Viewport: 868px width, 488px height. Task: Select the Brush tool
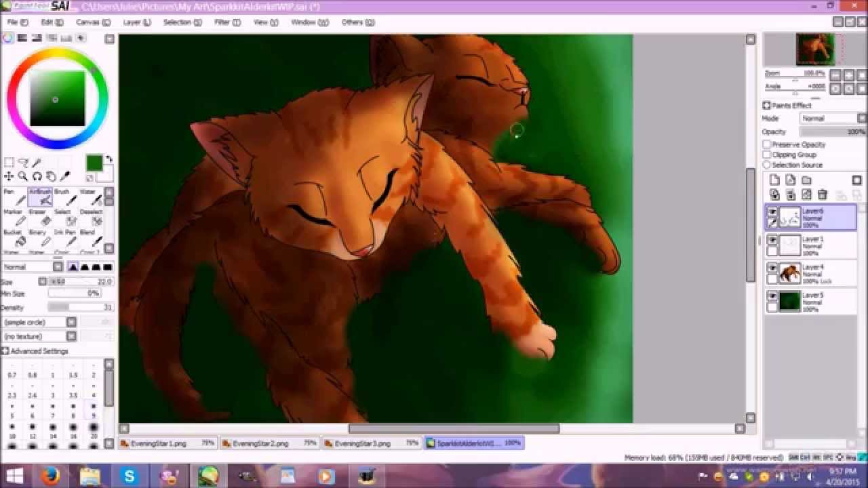pos(66,197)
